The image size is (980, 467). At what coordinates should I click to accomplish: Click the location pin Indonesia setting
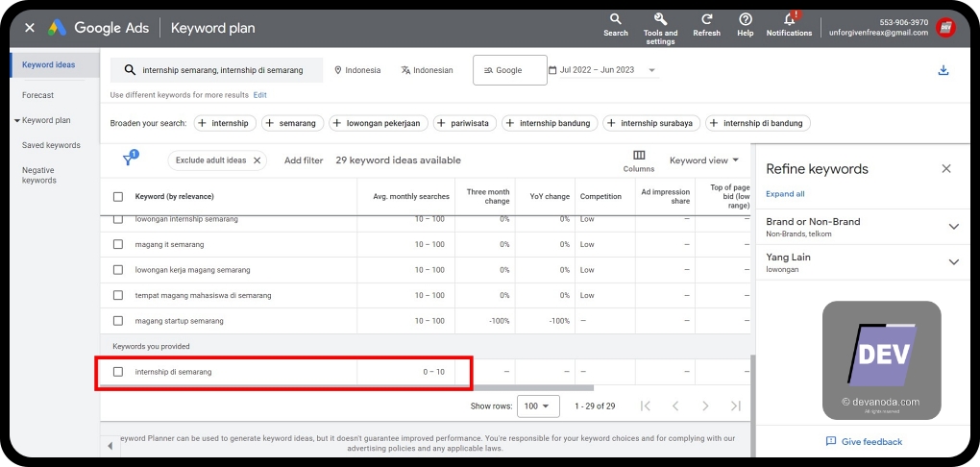[357, 70]
